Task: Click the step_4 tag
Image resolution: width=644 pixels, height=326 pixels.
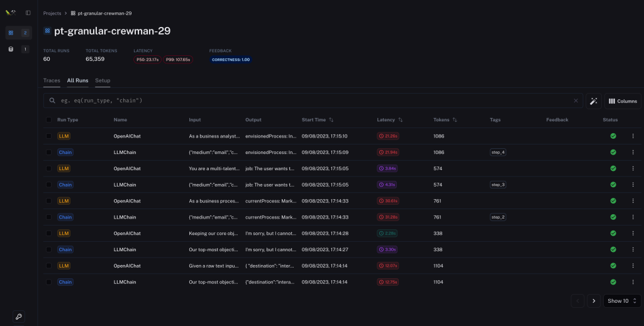Action: 498,152
